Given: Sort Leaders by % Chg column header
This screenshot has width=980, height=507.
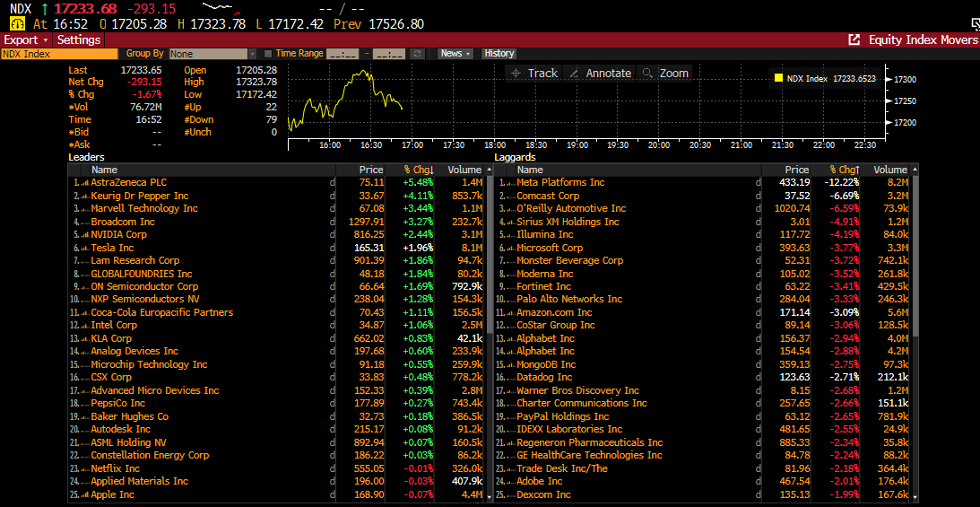Looking at the screenshot, I should (x=418, y=170).
